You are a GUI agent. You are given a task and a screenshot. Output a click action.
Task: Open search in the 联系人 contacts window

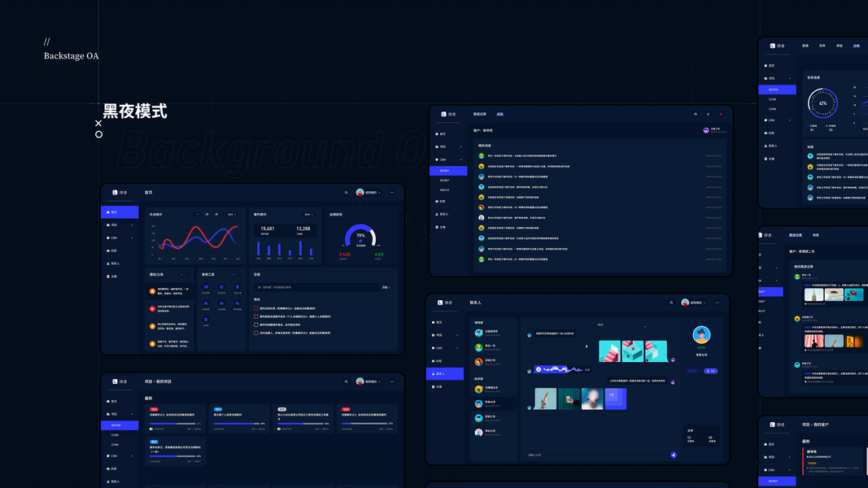tap(671, 303)
